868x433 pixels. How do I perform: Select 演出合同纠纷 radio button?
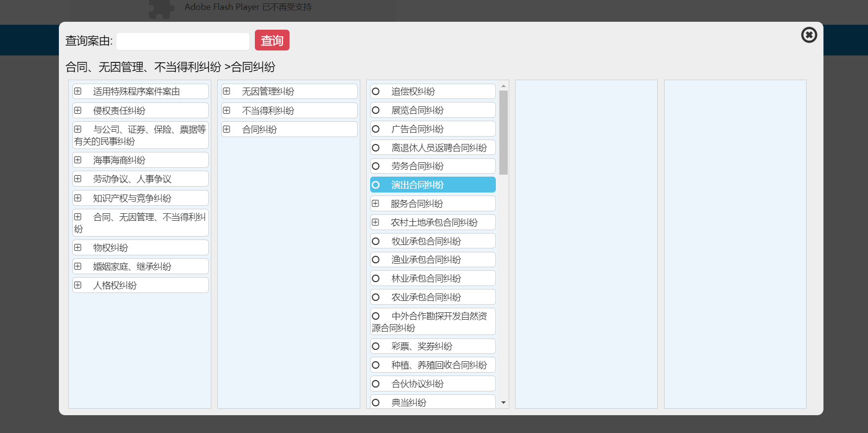[x=376, y=185]
